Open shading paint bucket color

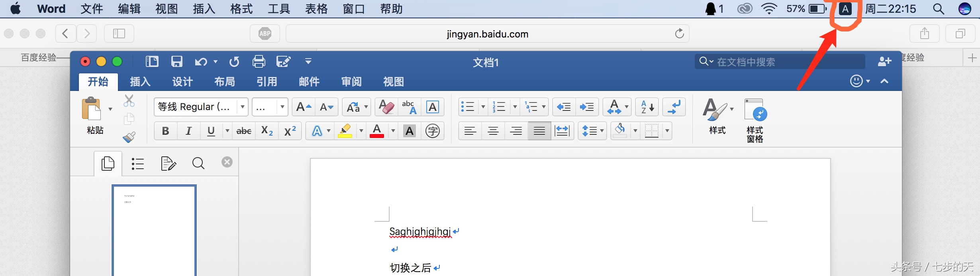620,131
